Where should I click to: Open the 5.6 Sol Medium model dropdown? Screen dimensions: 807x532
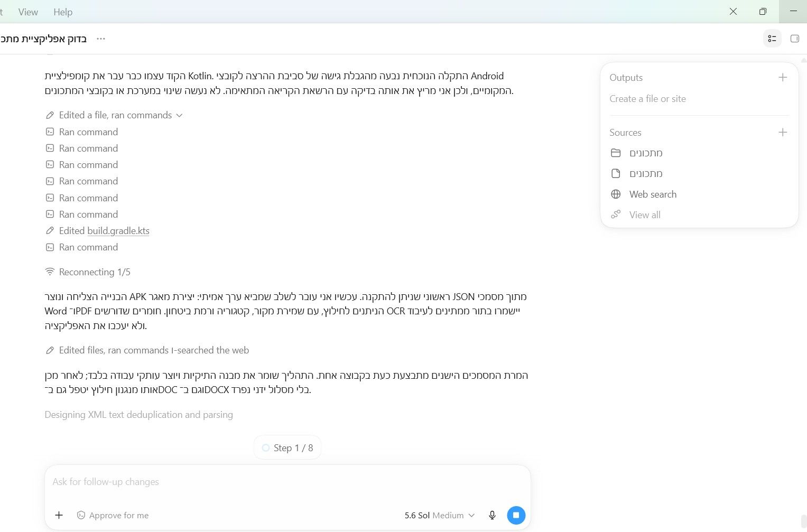[440, 515]
